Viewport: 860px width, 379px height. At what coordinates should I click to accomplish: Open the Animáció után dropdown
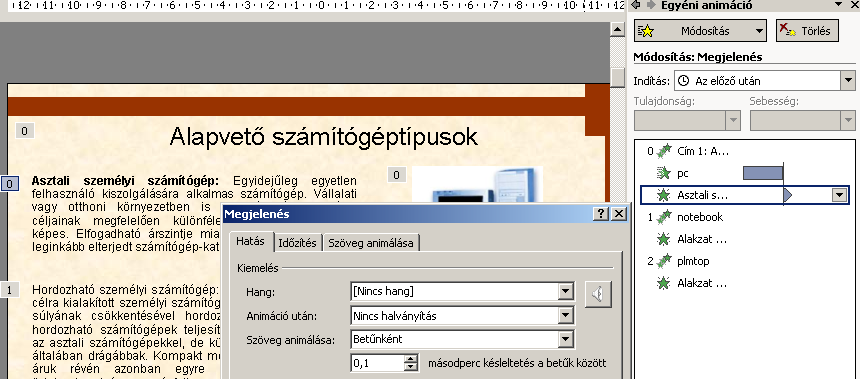coord(565,315)
